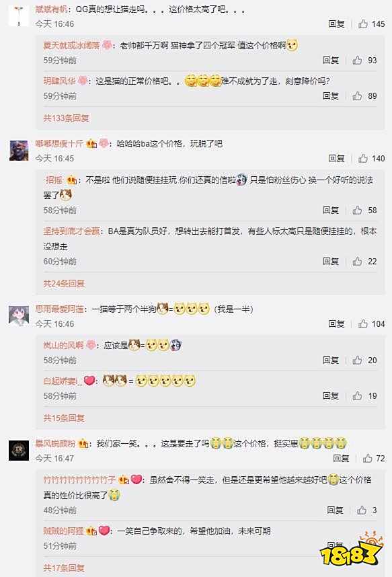Click the thumbs-up icon next to 72

pyautogui.click(x=367, y=458)
